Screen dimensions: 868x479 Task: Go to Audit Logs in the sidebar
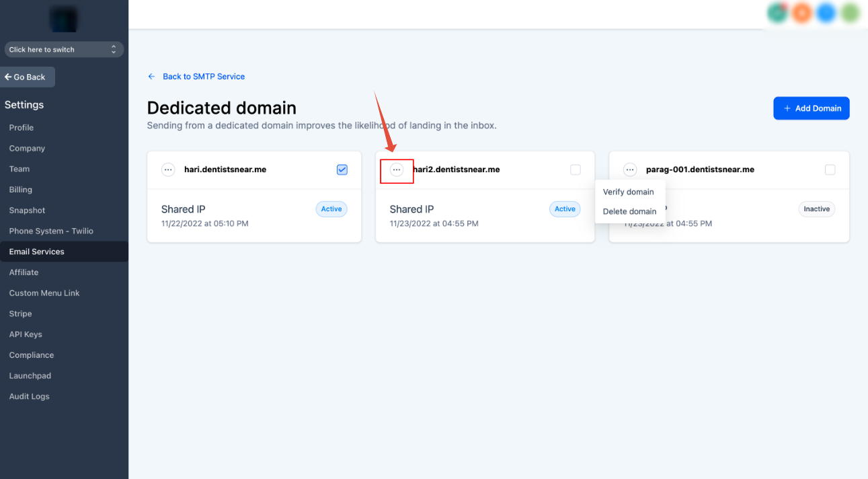[x=29, y=397]
